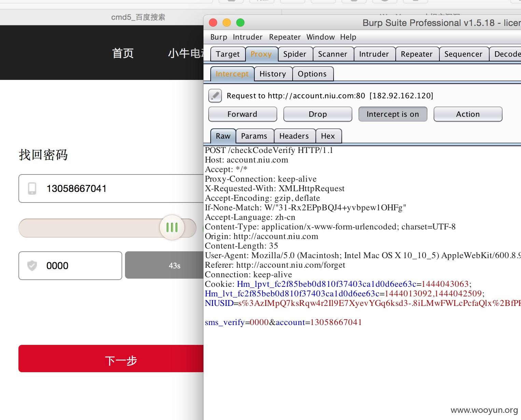Click the Content-Length: 35 header line
521x420 pixels.
pyautogui.click(x=241, y=246)
